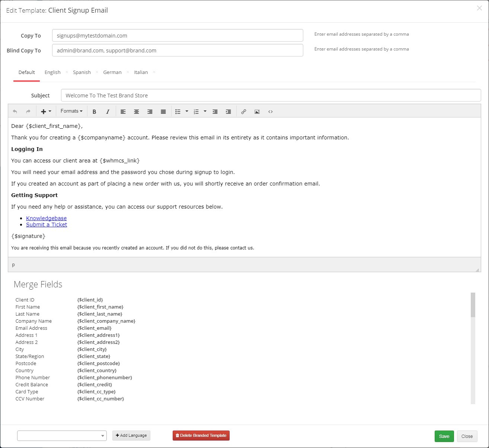Save the Client Signup Email template
Viewport: 489px width, 448px height.
444,436
